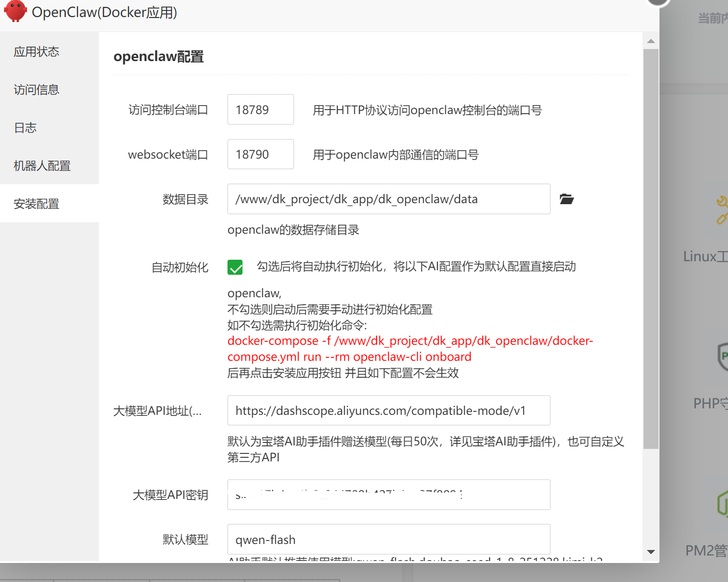
Task: Click the OpenClaw robot logo icon
Action: pos(15,12)
